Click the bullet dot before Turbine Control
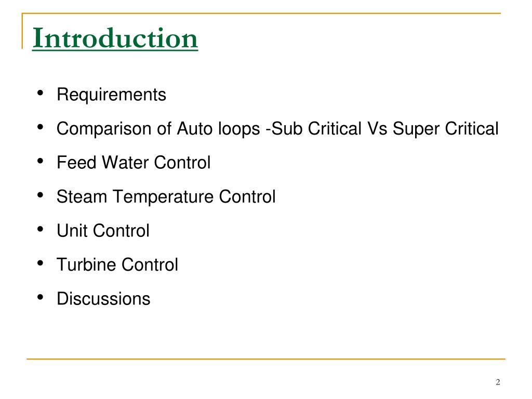Viewport: 532px width, 399px height. tap(41, 263)
